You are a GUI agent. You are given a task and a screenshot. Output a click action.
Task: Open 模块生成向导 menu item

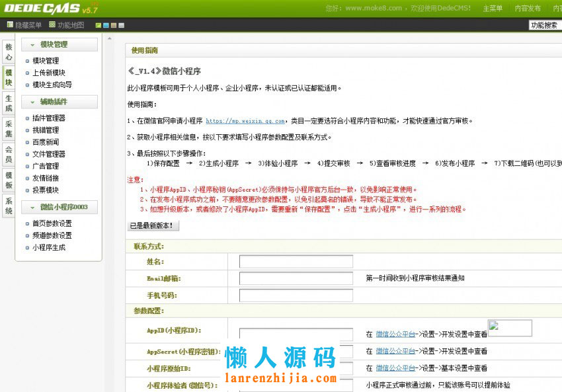(52, 85)
